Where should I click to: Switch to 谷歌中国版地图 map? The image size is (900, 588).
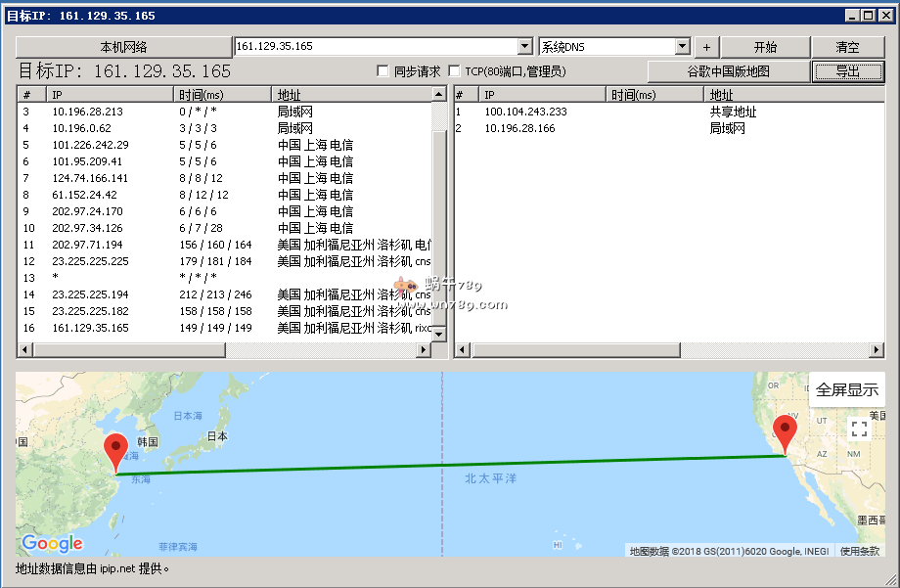pyautogui.click(x=728, y=71)
